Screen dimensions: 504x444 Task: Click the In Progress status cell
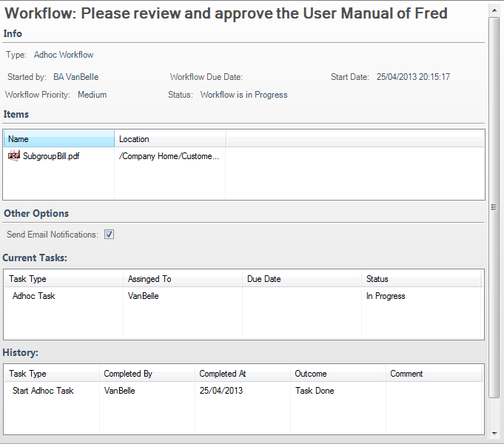point(386,296)
